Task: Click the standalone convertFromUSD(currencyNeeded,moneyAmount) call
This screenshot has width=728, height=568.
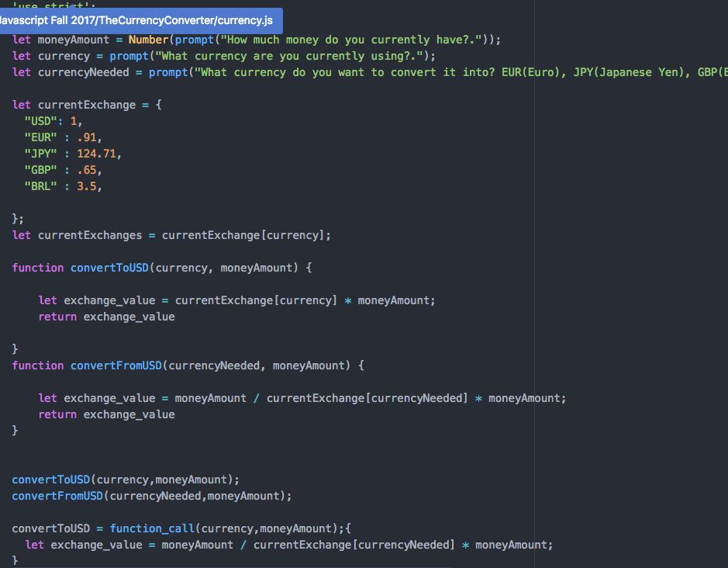Action: click(151, 496)
